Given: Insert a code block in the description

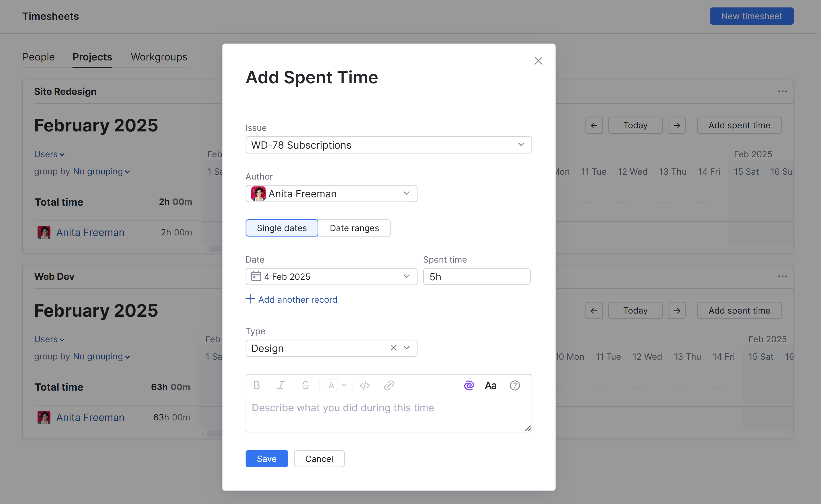Looking at the screenshot, I should coord(365,385).
